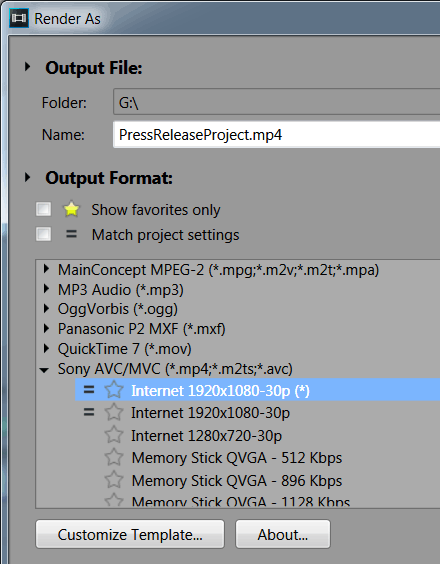This screenshot has width=440, height=564.
Task: Expand the QuickTime 7 format group
Action: (46, 348)
